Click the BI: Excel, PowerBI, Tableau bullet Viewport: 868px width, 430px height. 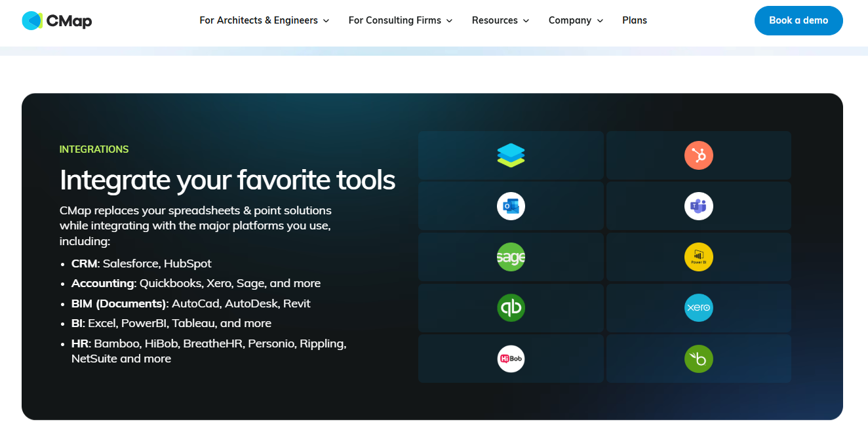(x=171, y=323)
